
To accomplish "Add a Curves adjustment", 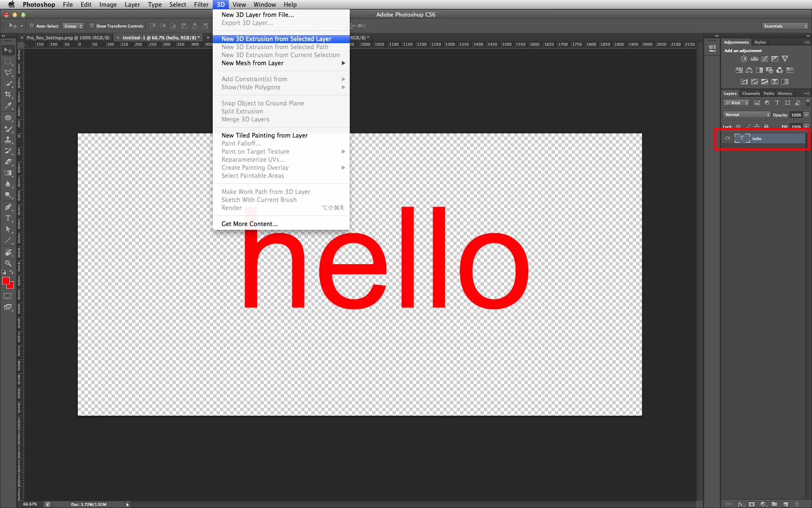I will click(765, 59).
